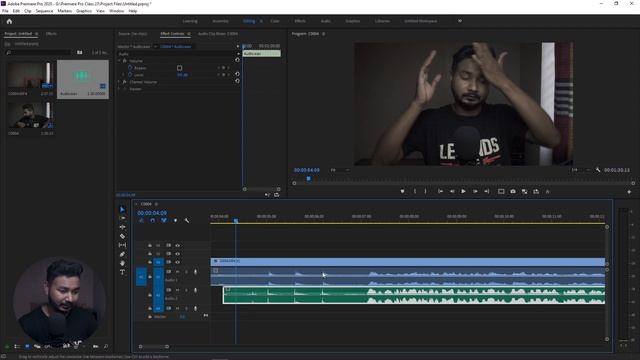Expand the Panner effect
Viewport: 640px width, 360px height.
[x=120, y=89]
